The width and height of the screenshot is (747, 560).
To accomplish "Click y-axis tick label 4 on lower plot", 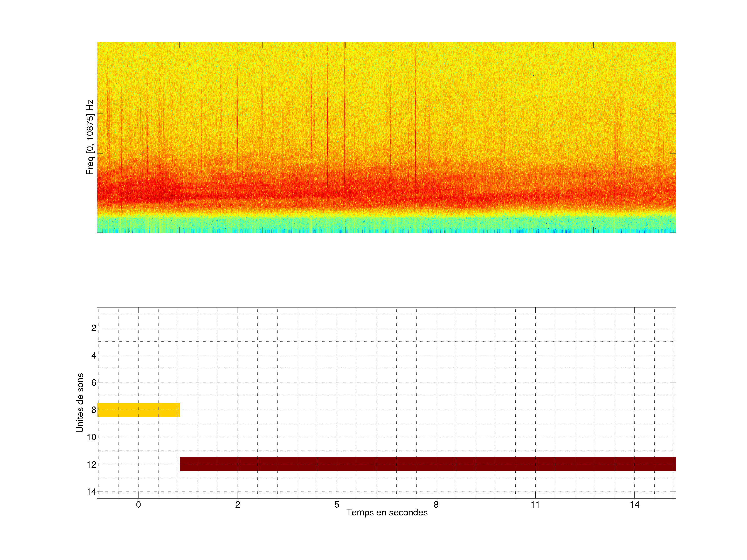I will [94, 355].
